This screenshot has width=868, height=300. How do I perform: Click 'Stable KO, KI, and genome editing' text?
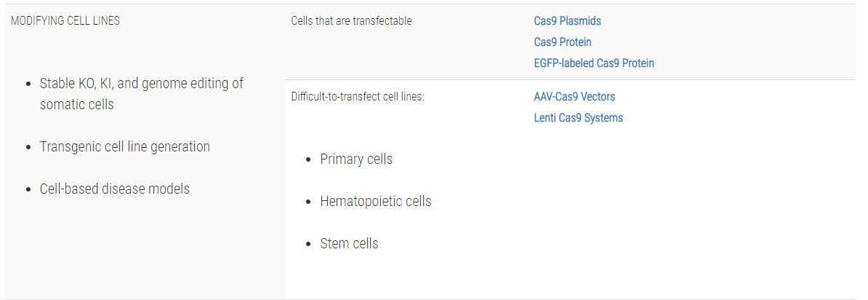[x=141, y=84]
